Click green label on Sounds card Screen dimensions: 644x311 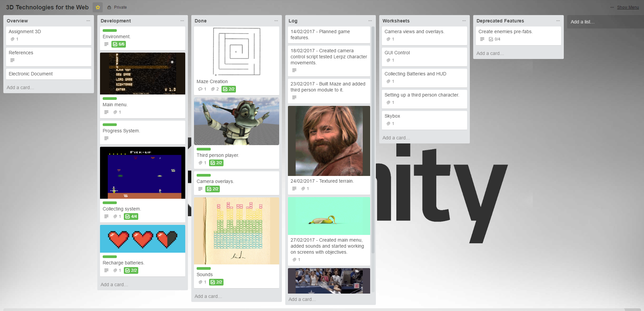(x=203, y=268)
